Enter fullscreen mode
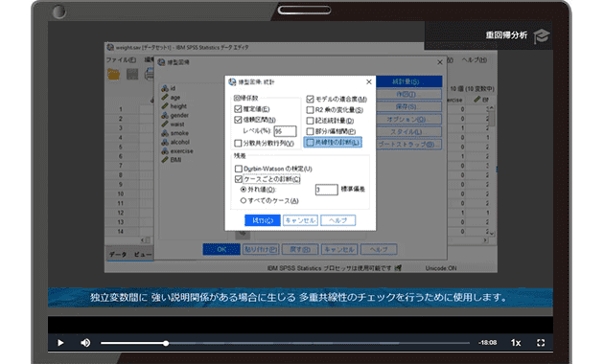 [541, 343]
